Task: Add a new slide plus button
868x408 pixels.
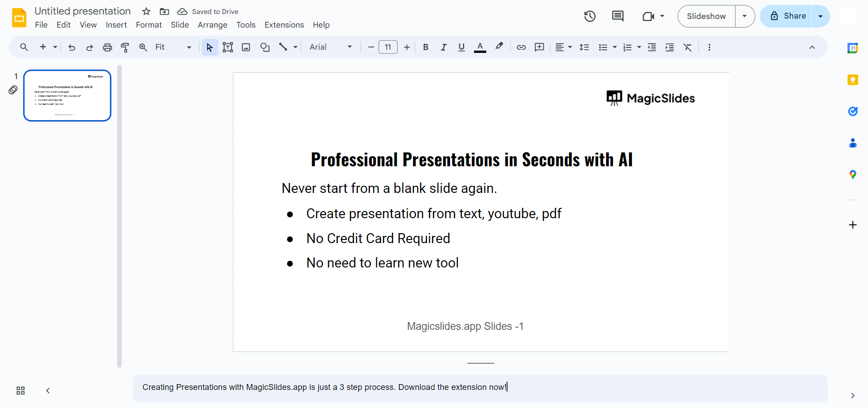Action: [43, 47]
